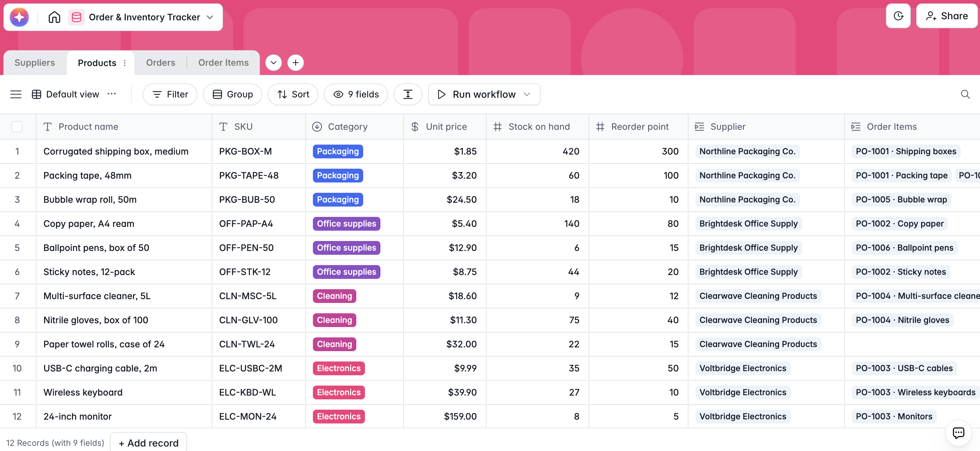980x451 pixels.
Task: Open the Default view more options ellipsis
Action: point(111,94)
